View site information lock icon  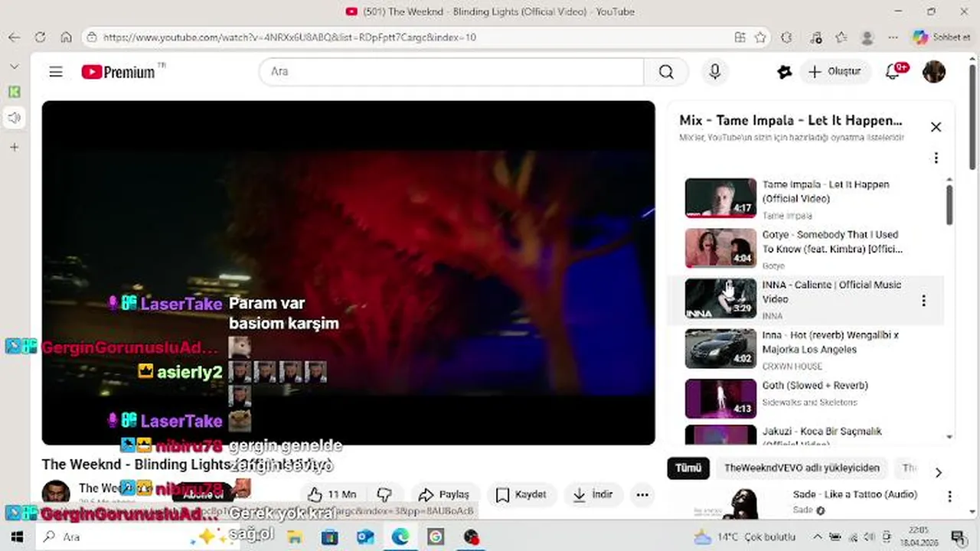coord(92,37)
